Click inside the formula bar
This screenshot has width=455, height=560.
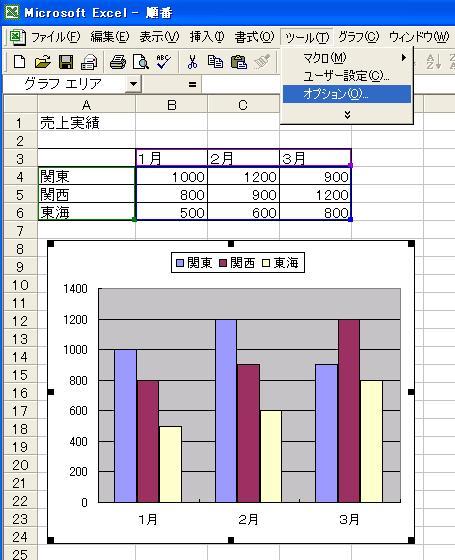(241, 85)
